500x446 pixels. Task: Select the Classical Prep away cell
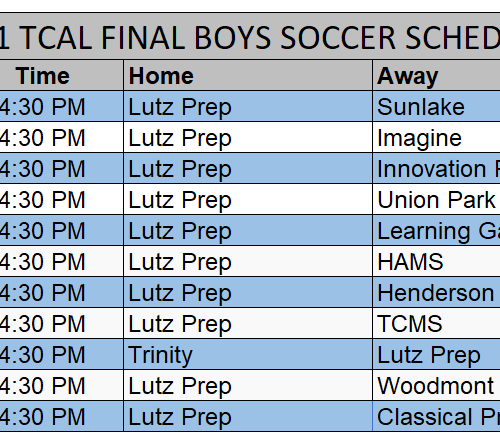tap(436, 417)
